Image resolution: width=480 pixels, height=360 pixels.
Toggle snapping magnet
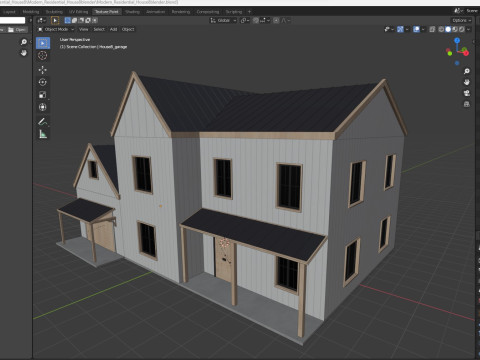256,20
